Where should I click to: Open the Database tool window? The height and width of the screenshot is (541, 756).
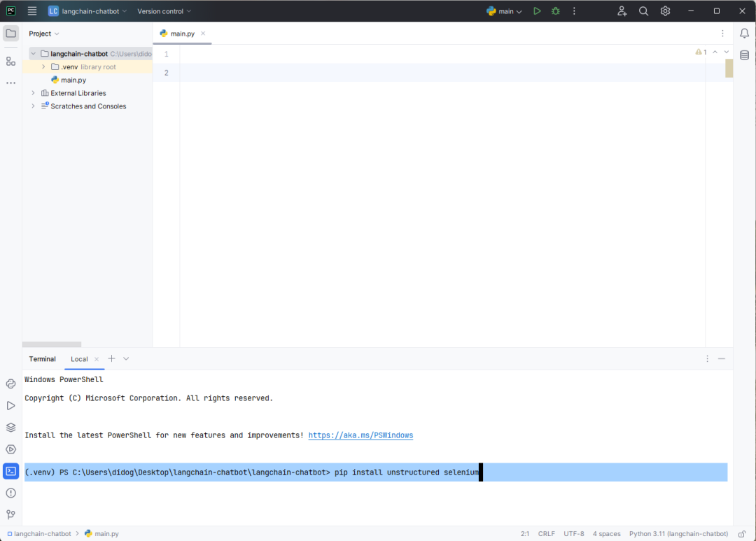click(744, 55)
